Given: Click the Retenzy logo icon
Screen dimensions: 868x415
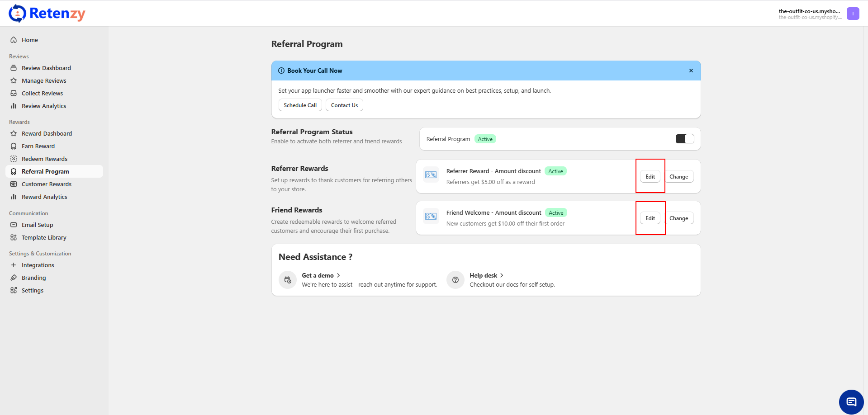Looking at the screenshot, I should 17,14.
